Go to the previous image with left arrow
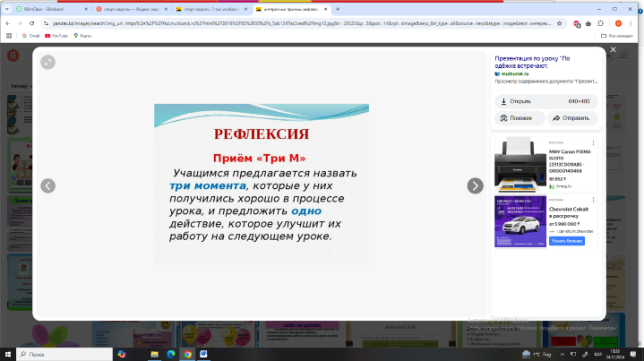Image resolution: width=644 pixels, height=361 pixels. pyautogui.click(x=48, y=185)
